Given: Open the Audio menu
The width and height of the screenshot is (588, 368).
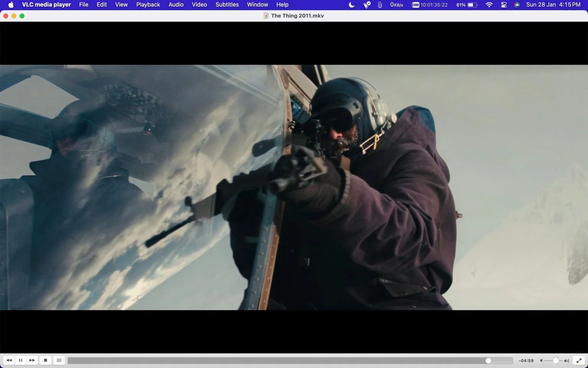Looking at the screenshot, I should (176, 5).
